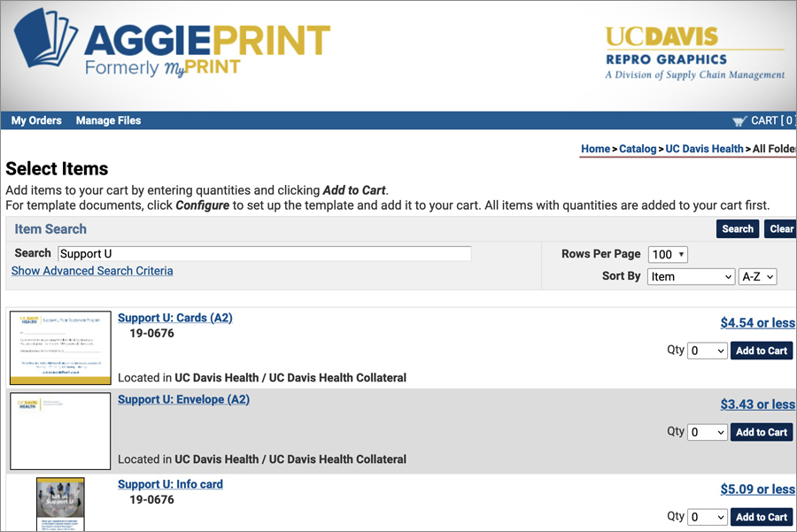Open the shopping cart icon
The width and height of the screenshot is (797, 532).
click(739, 121)
